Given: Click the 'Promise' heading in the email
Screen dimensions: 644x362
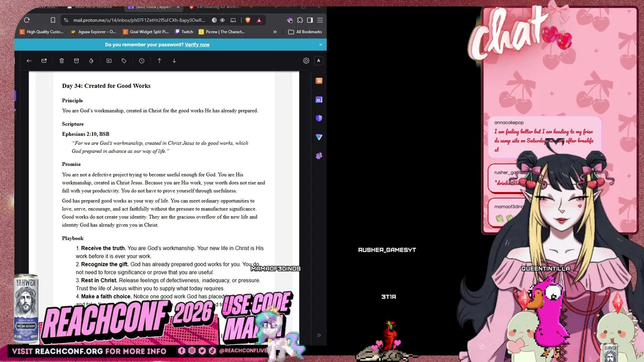Looking at the screenshot, I should pyautogui.click(x=71, y=164).
